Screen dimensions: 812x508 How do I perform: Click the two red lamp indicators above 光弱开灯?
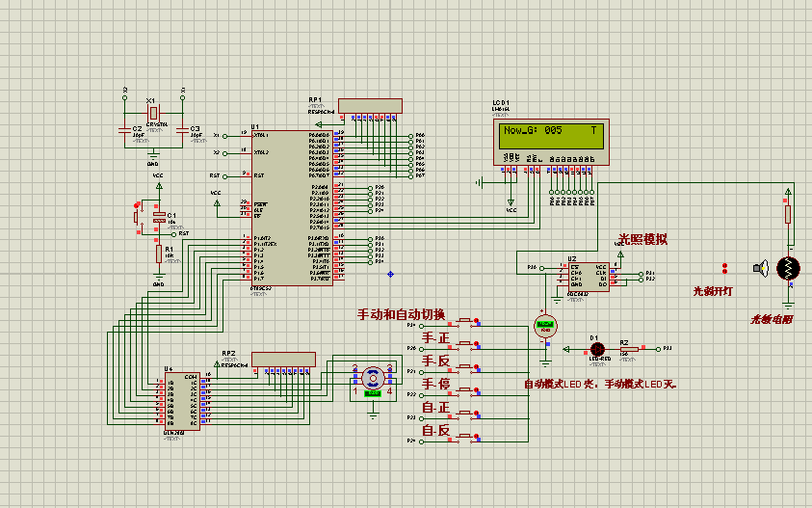click(724, 268)
